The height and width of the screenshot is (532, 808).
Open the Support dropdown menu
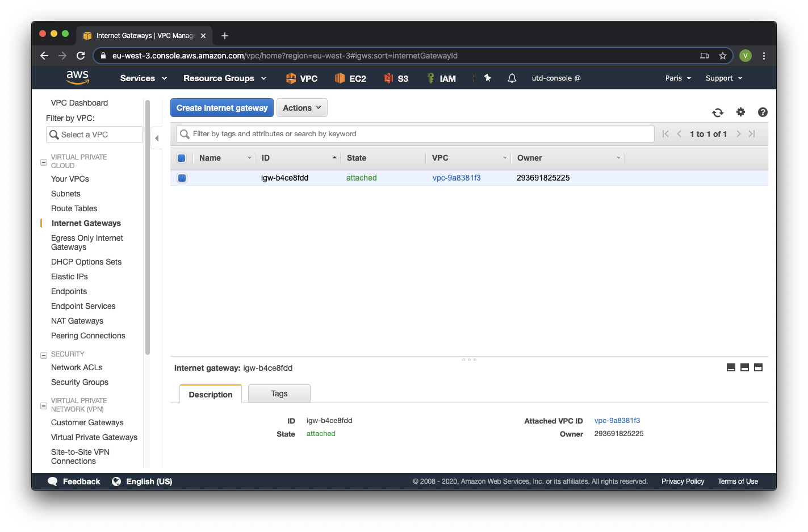pos(724,78)
